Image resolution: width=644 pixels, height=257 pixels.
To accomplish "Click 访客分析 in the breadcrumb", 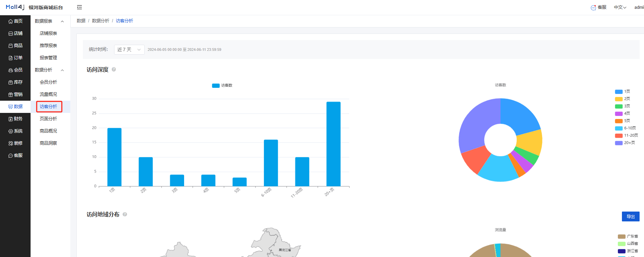I will click(124, 21).
